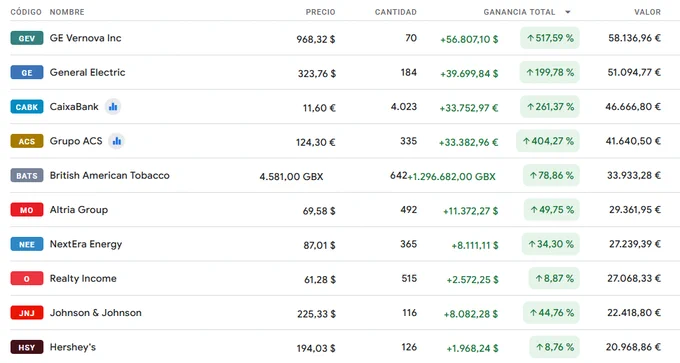This screenshot has height=363, width=680.
Task: Select gain +56.807,10 $
Action: pyautogui.click(x=469, y=39)
